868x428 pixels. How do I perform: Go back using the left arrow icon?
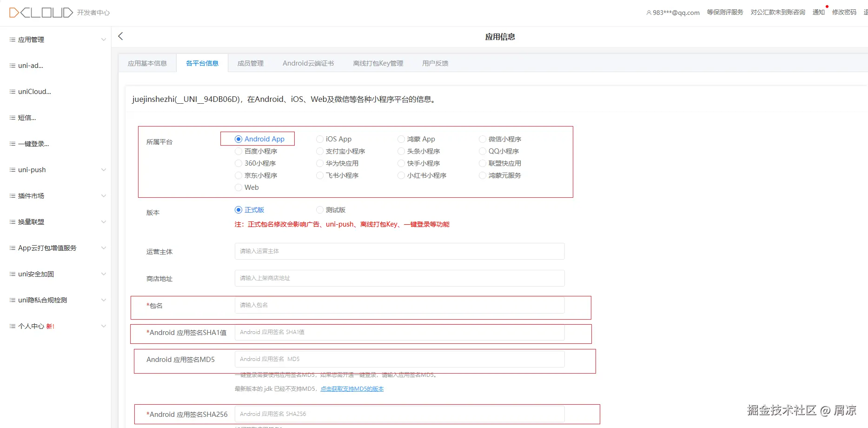click(120, 36)
